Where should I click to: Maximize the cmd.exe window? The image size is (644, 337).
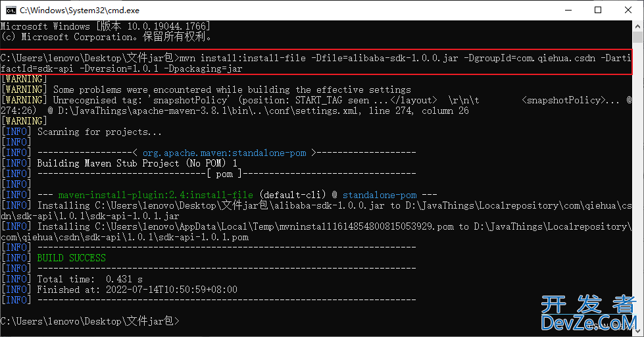point(598,10)
